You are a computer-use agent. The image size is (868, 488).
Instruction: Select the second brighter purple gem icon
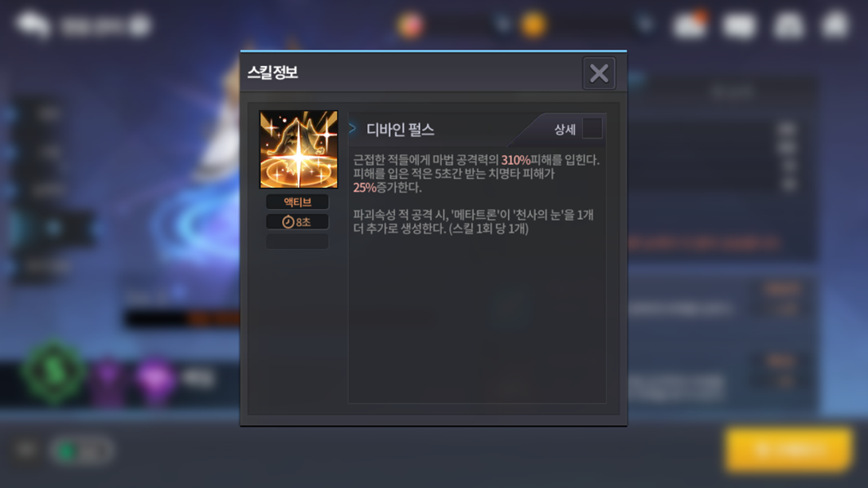pos(155,379)
